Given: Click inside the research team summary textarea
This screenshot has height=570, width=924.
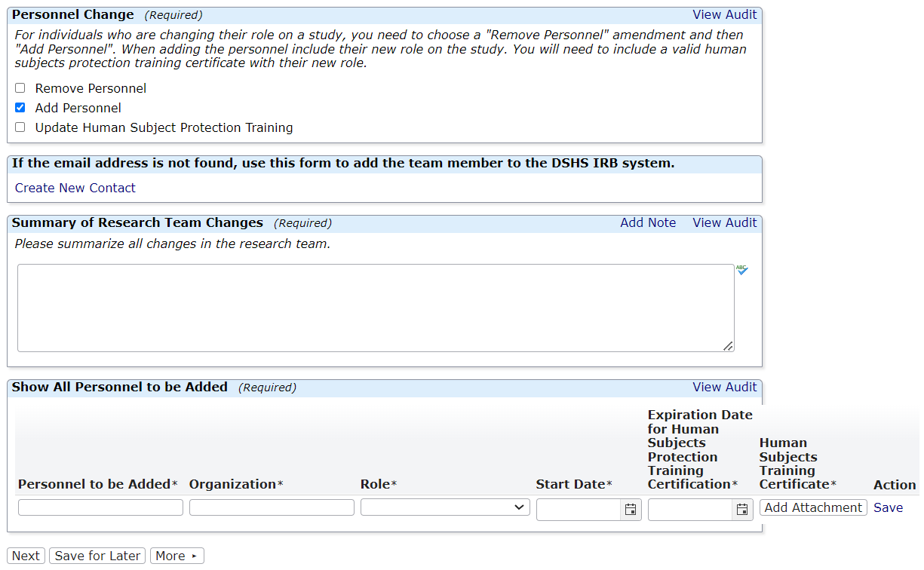Looking at the screenshot, I should pos(375,308).
